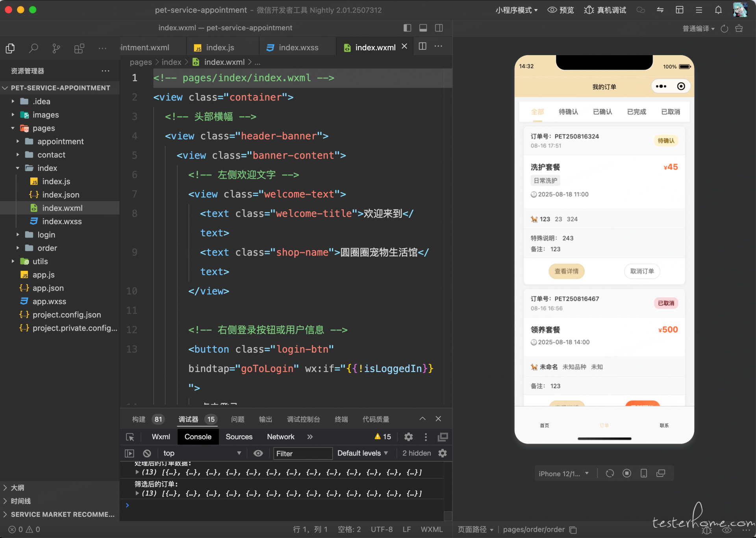Expand the images folder
Screen dimensions: 756x538
(46, 115)
